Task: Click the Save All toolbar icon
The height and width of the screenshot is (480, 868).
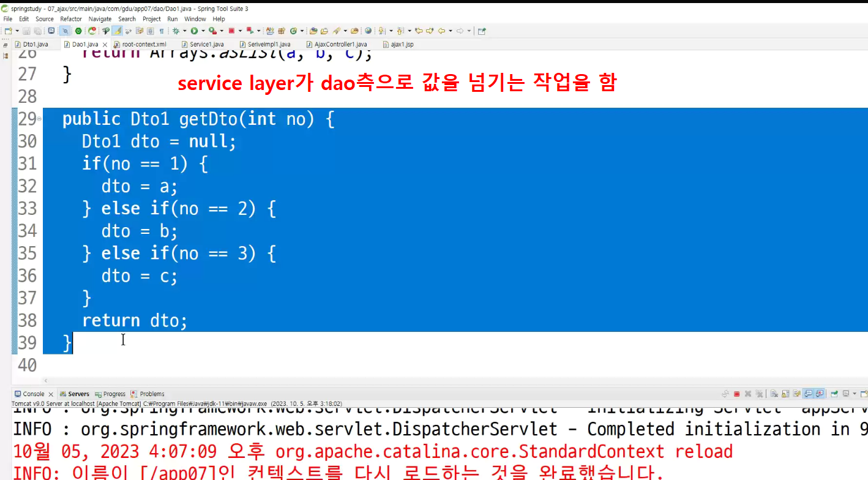Action: (x=37, y=31)
